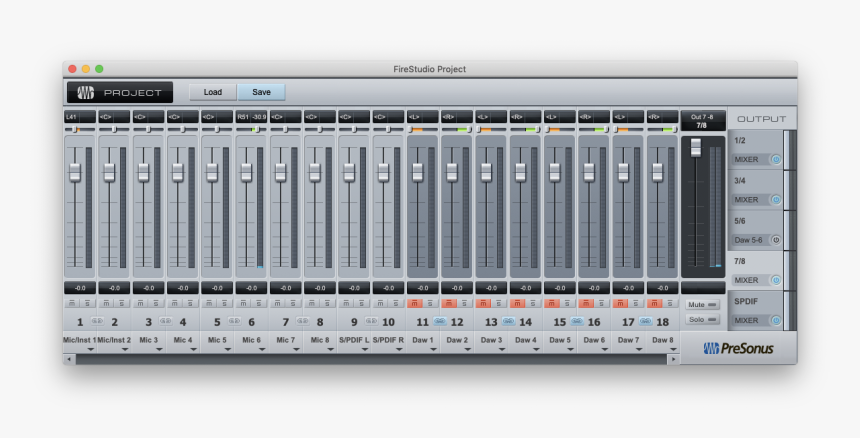Click the channel 6 pan readout R51 -30.9

251,117
